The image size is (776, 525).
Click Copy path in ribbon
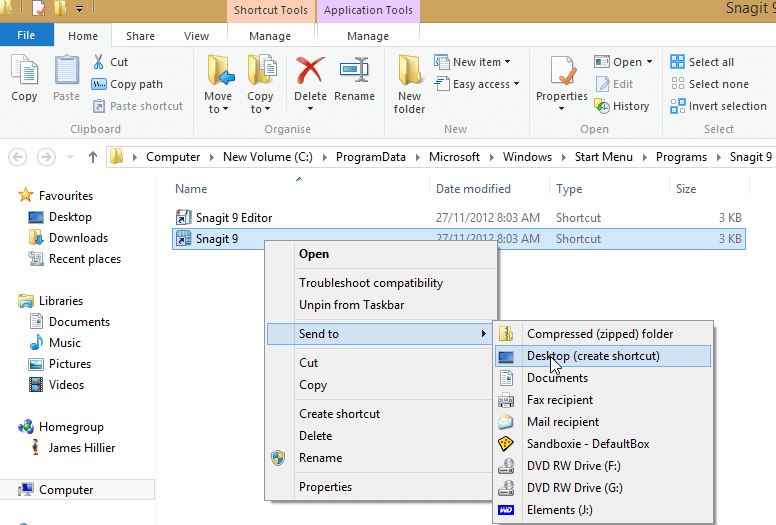click(127, 84)
